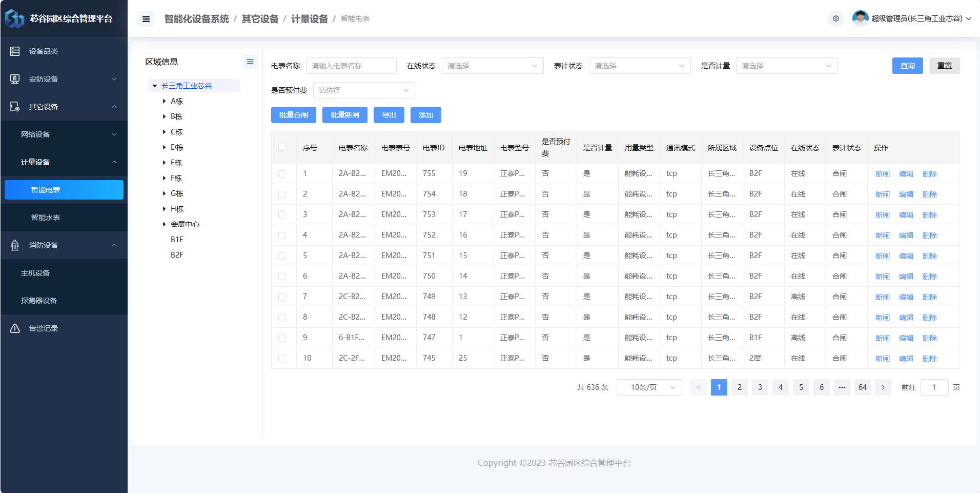
Task: Click the 设备品类 list icon in sidebar
Action: point(15,51)
